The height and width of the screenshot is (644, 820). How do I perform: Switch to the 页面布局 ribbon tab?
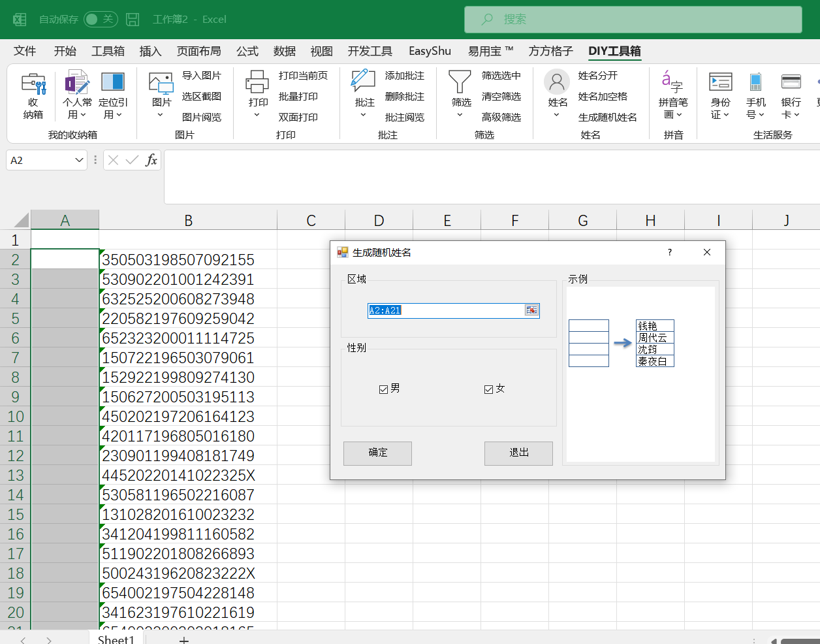[198, 51]
